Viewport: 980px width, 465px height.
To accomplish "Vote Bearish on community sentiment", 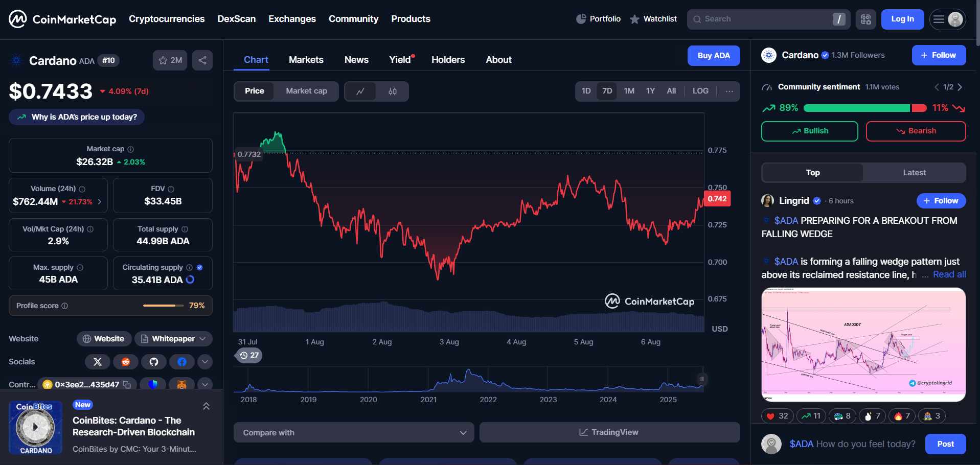I will point(916,131).
